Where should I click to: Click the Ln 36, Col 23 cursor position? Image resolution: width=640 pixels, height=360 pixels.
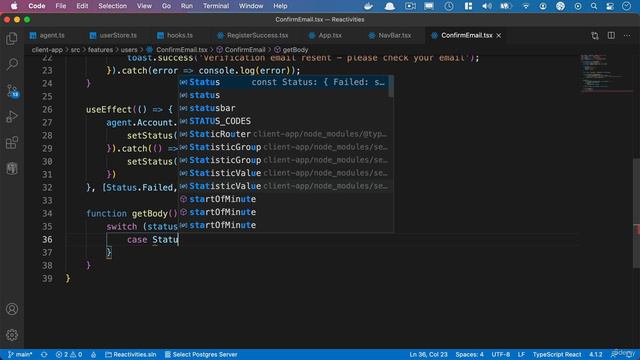click(x=428, y=354)
